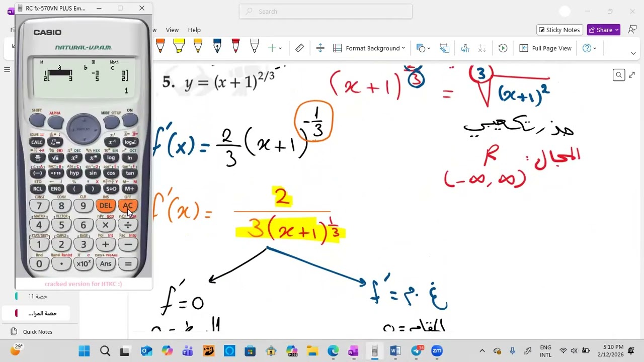Viewport: 644px width, 362px height.
Task: Click calculator ln key
Action: point(130,158)
